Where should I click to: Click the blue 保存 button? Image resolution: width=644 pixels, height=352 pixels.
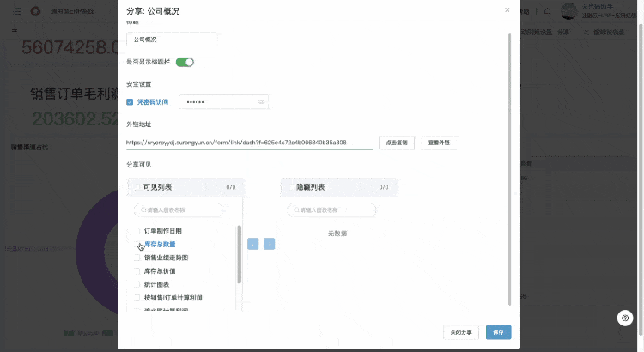pyautogui.click(x=499, y=332)
